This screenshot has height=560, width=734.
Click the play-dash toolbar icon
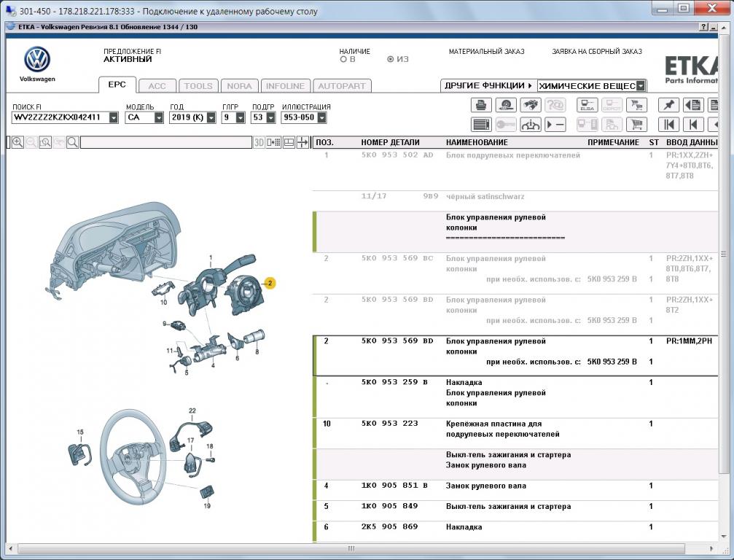tap(555, 125)
